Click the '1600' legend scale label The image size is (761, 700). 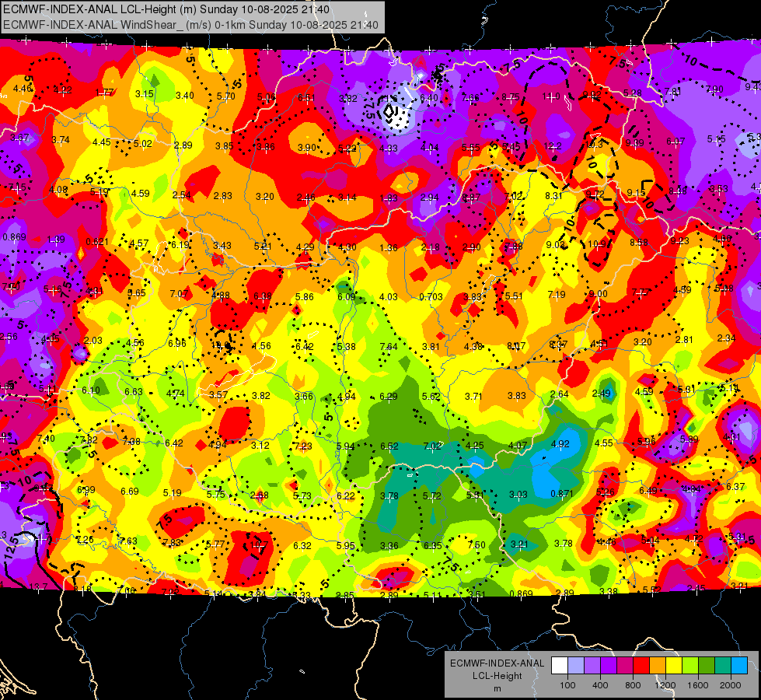coord(698,685)
